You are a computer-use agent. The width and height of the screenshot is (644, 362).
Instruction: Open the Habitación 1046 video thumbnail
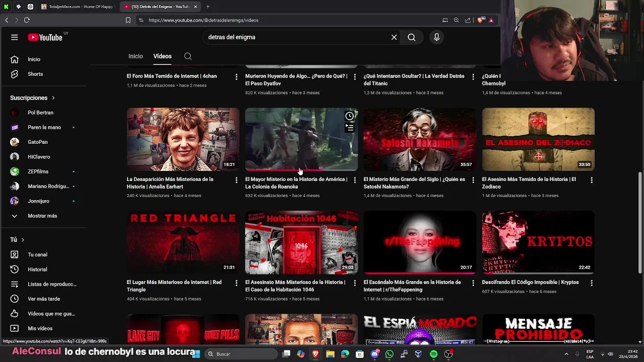(x=301, y=242)
